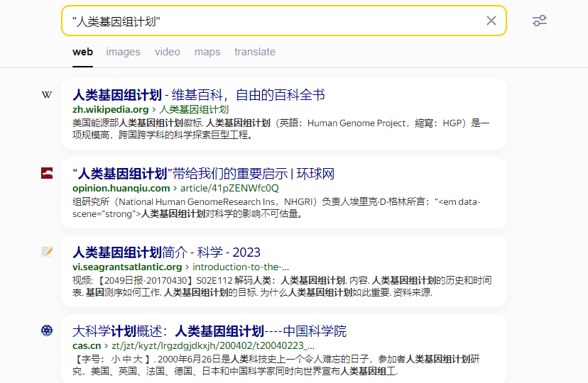The height and width of the screenshot is (383, 588).
Task: Click the snippet starting 【字号: 小 中 大 】
Action: point(276,365)
